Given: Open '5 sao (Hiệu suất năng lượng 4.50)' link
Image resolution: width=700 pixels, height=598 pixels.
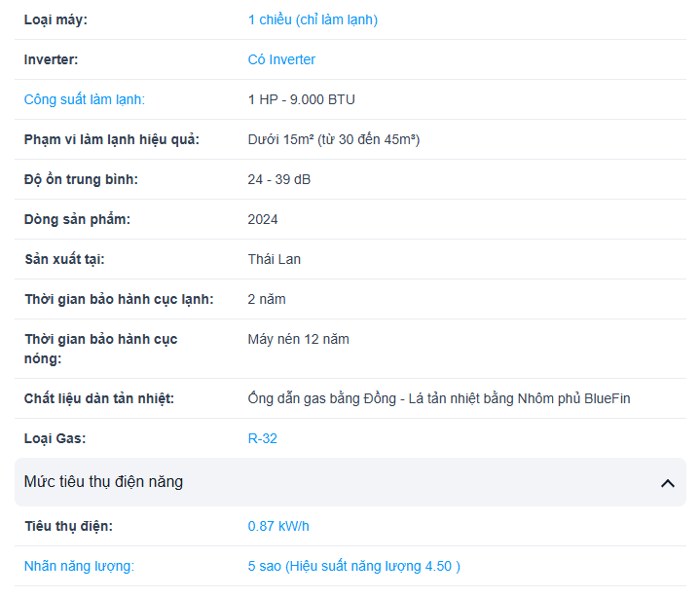Looking at the screenshot, I should pos(354,566).
